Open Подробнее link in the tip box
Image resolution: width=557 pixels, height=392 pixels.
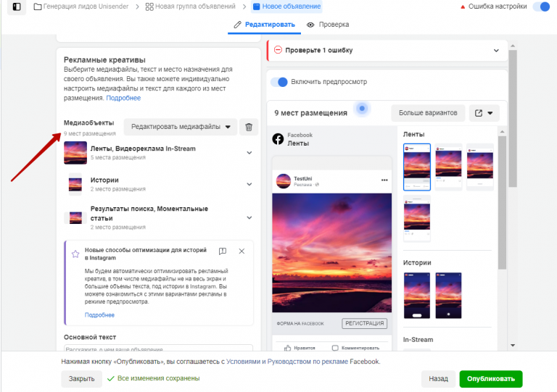99,314
